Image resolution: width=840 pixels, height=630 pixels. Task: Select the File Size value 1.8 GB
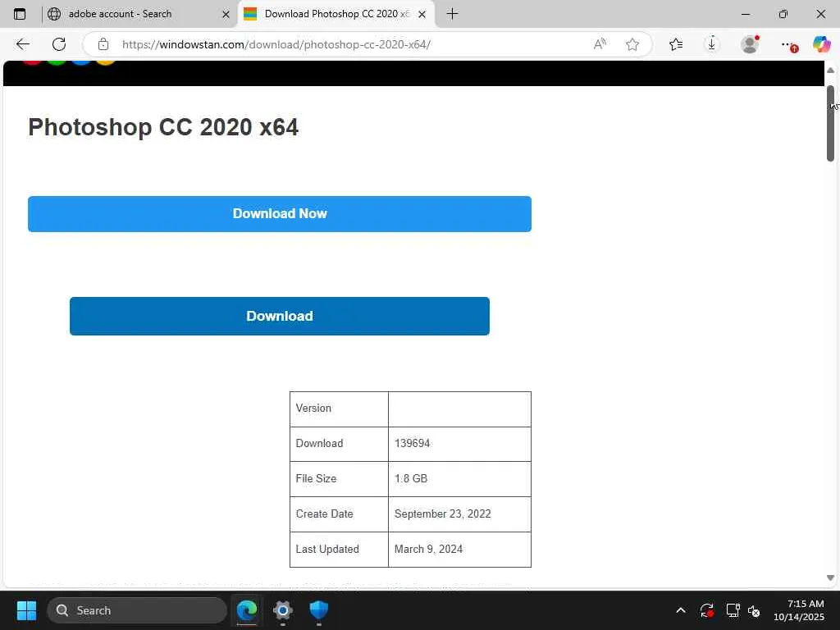[411, 478]
